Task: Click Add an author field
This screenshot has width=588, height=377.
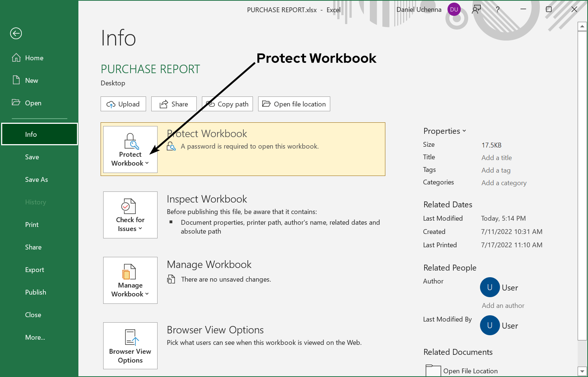Action: pos(503,306)
